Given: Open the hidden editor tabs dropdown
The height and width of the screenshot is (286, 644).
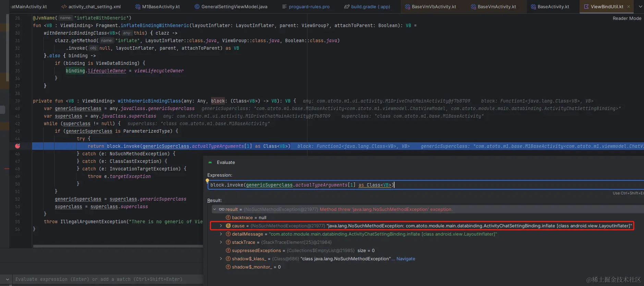Looking at the screenshot, I should [x=640, y=7].
